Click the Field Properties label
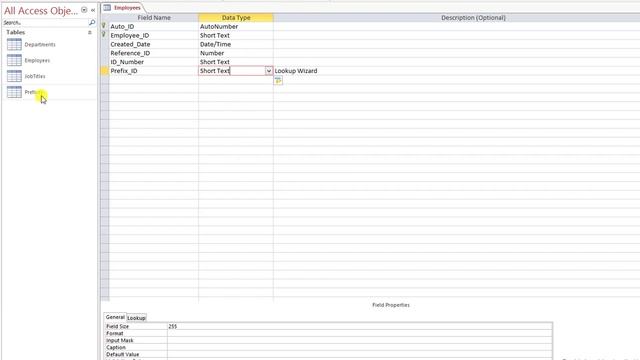Image resolution: width=640 pixels, height=360 pixels. pos(391,305)
